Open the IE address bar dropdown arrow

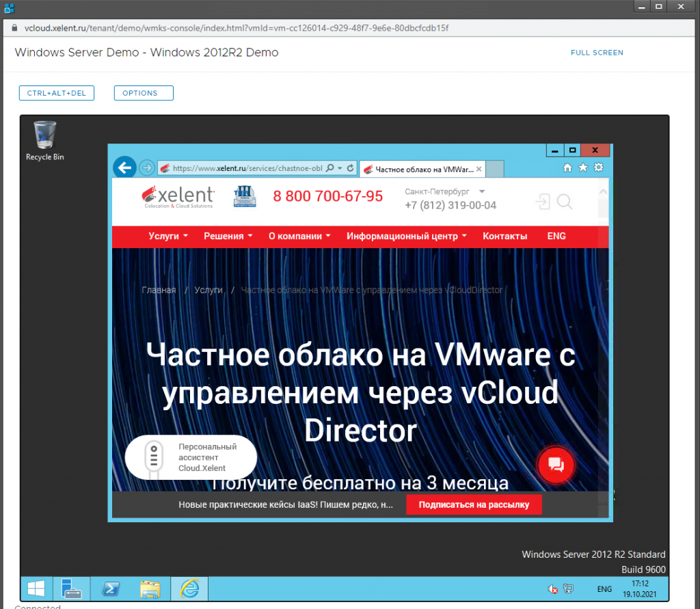pos(340,168)
